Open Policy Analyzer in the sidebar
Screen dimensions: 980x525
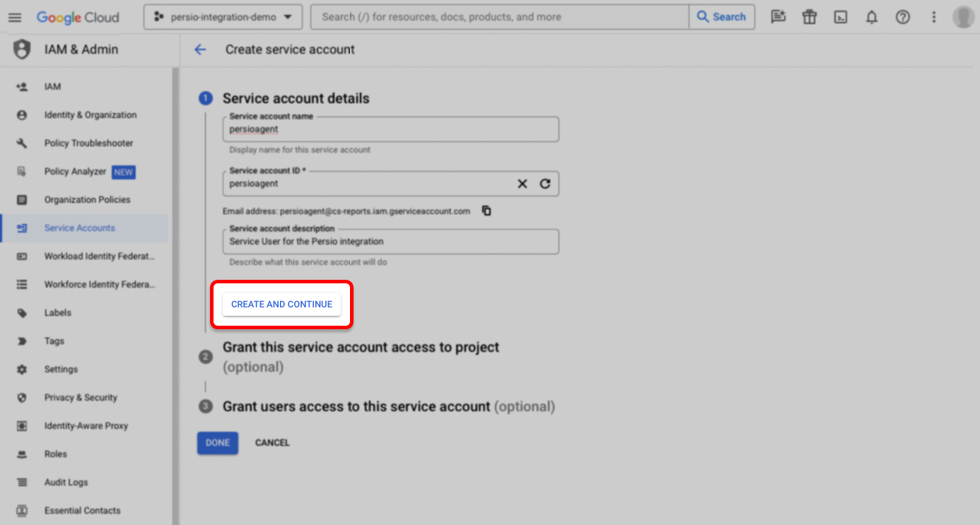(x=75, y=172)
